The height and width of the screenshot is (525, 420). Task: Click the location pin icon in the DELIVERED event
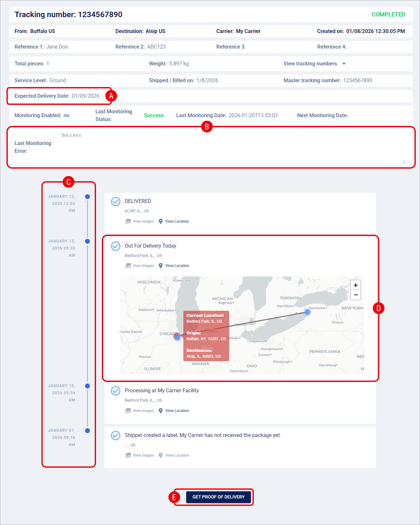(161, 221)
